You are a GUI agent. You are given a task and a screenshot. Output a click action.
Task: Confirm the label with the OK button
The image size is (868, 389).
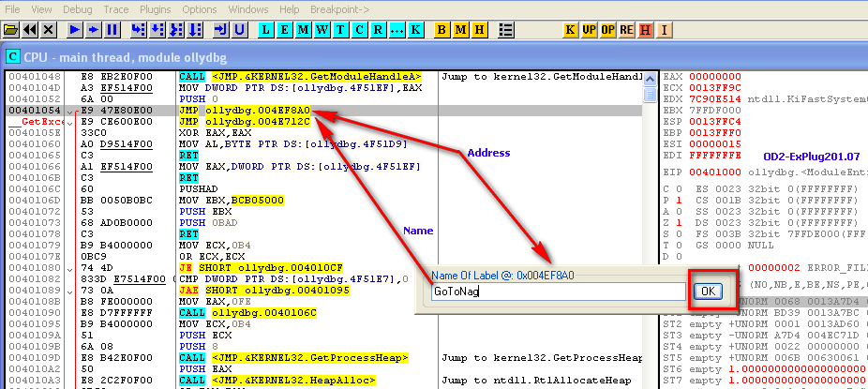pos(708,292)
